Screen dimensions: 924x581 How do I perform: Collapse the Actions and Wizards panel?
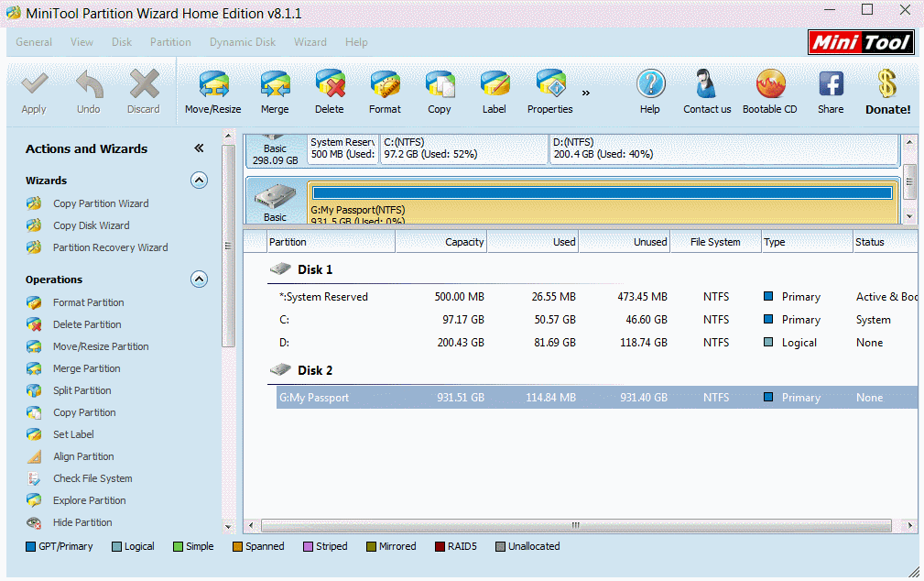tap(199, 148)
